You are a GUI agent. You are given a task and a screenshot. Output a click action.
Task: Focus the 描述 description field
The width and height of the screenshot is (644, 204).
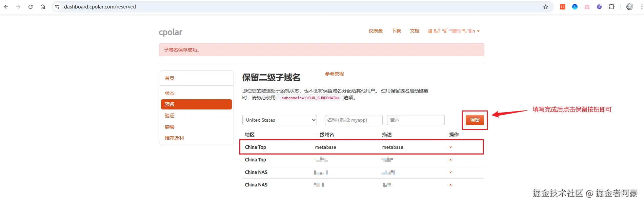416,120
